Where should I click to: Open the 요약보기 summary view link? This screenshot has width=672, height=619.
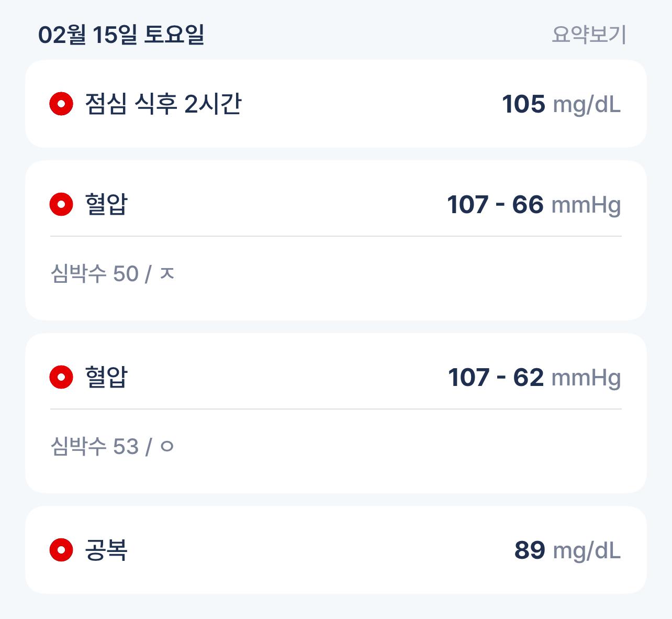[589, 35]
